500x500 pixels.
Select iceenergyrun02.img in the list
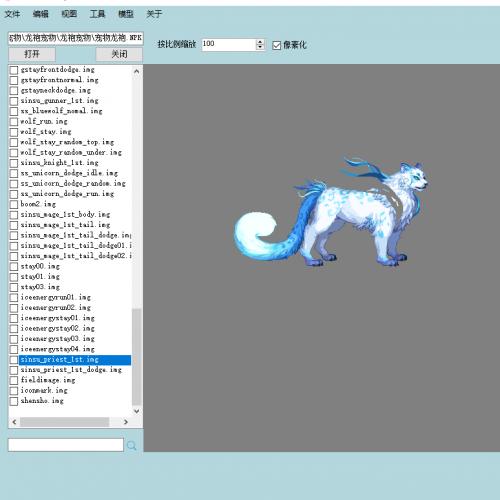pos(56,308)
